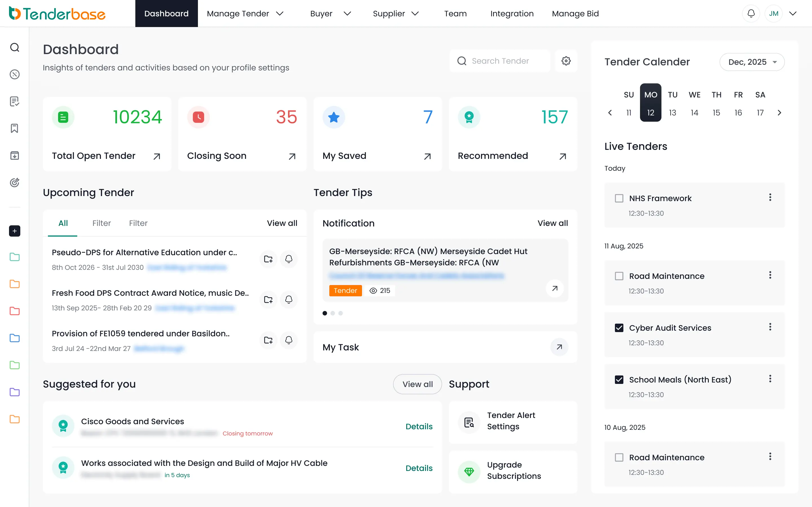Open the sidebar bookmark icon
Screen dimensions: 812x507
[x=14, y=128]
